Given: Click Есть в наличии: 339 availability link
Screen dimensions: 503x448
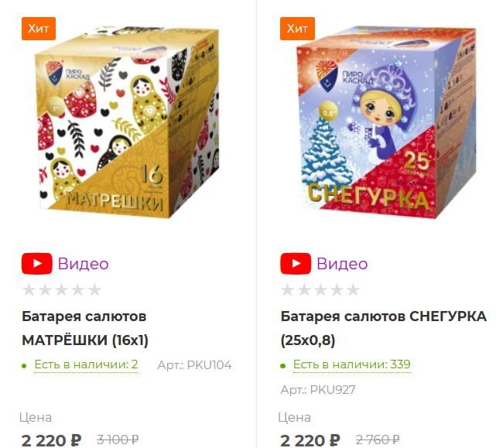Looking at the screenshot, I should 351,364.
